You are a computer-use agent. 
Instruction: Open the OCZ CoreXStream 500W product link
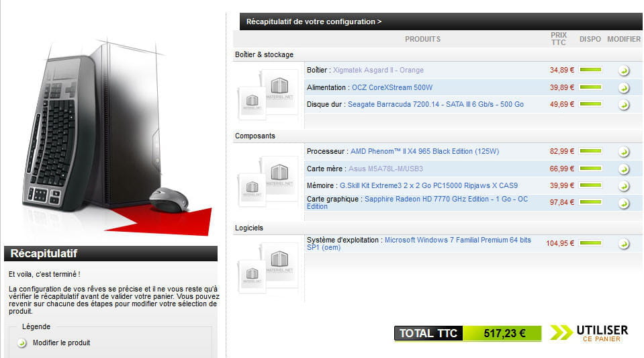[x=392, y=87]
